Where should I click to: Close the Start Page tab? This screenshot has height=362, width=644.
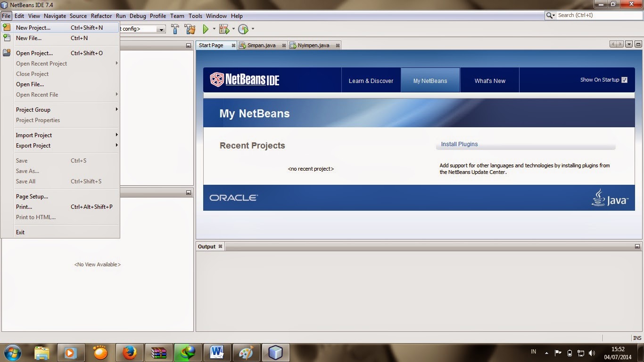click(x=233, y=46)
